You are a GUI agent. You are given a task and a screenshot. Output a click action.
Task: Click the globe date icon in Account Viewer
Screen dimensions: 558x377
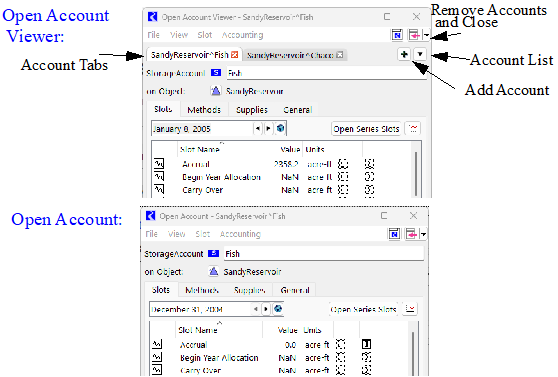point(280,128)
